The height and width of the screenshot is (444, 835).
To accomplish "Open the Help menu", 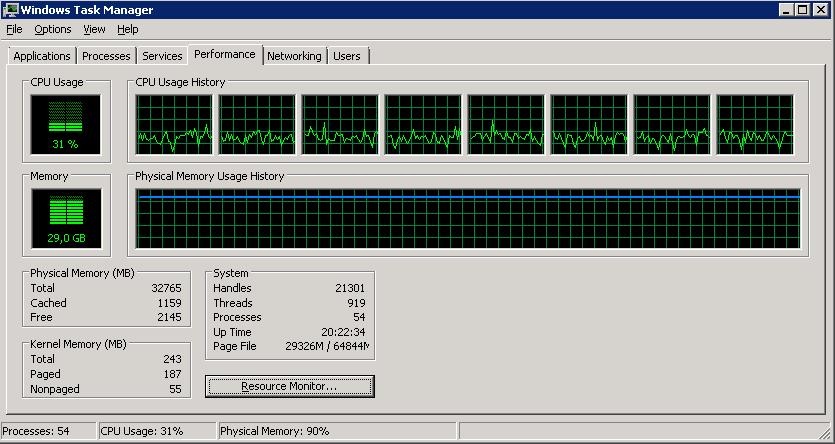I will pos(128,29).
